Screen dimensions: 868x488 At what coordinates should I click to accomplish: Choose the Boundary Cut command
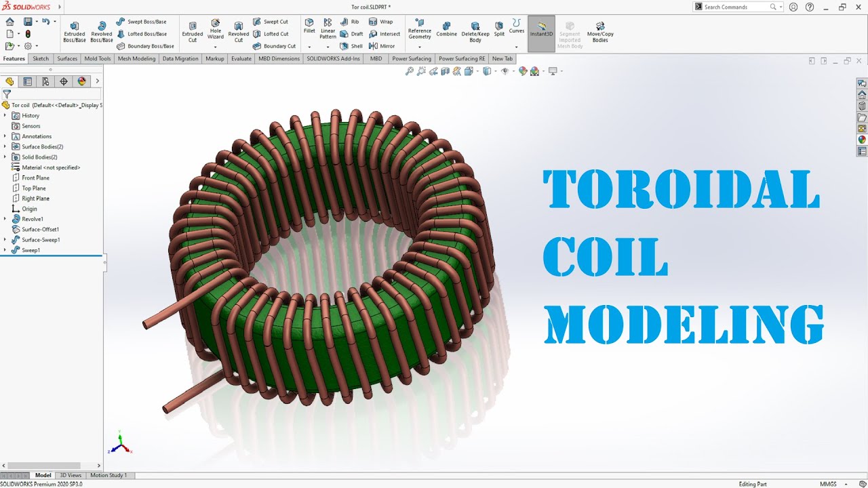click(274, 46)
